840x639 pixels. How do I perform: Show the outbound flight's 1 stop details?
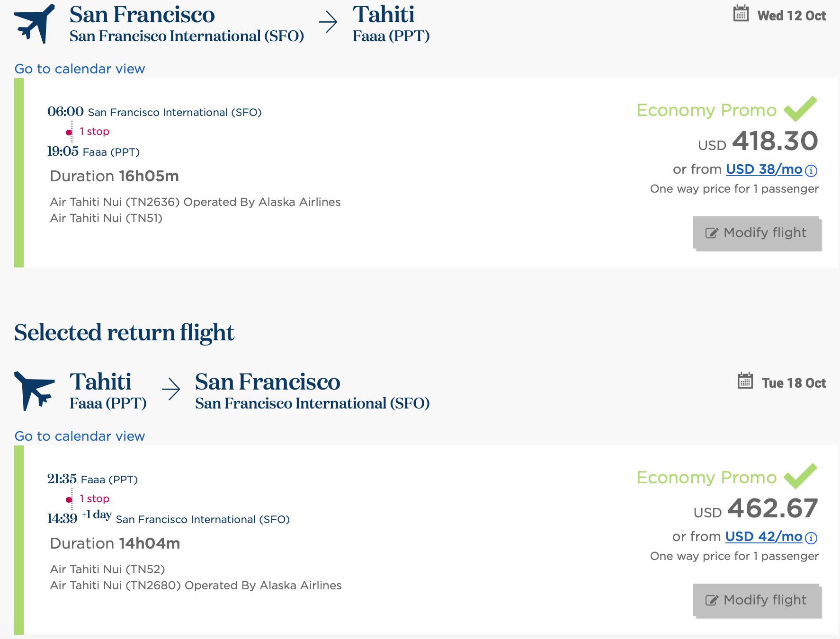tap(94, 132)
